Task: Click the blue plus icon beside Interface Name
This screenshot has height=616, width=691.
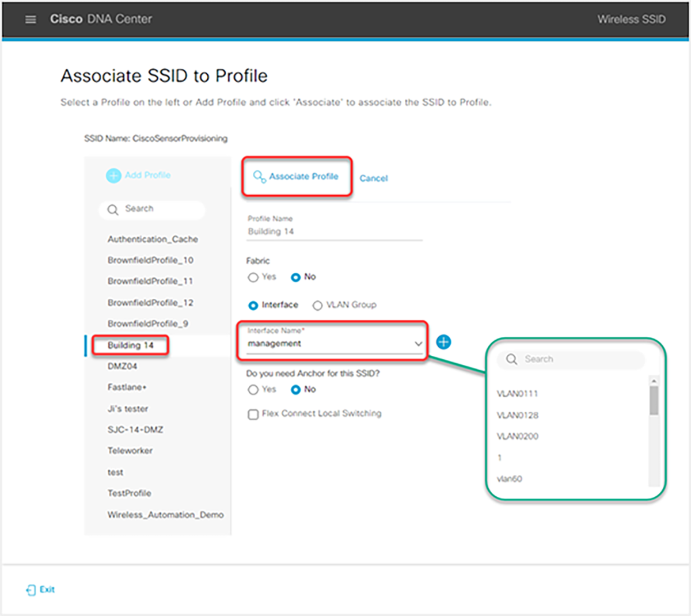Action: (x=443, y=342)
